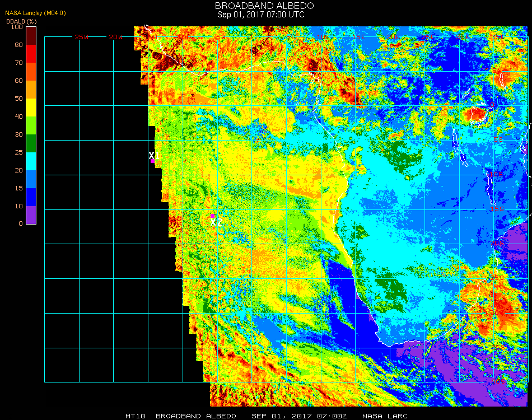Select the yellow 40-50 colorbar segment
This screenshot has width=532, height=420.
pyautogui.click(x=31, y=108)
